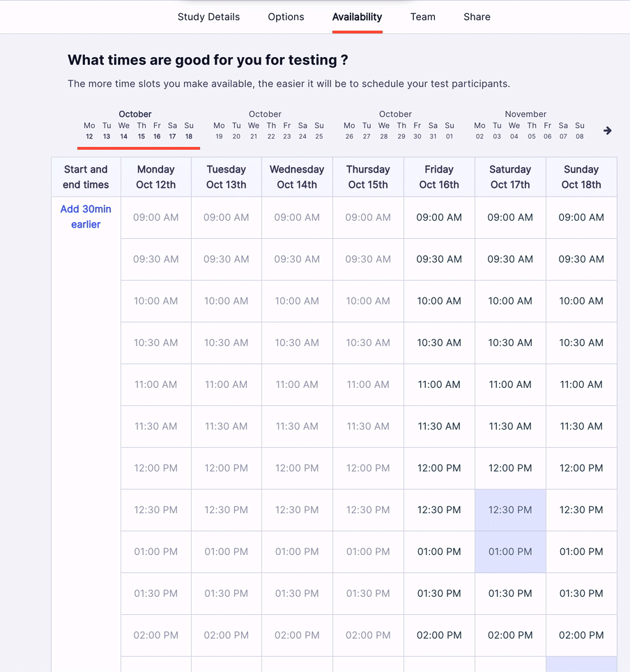Toggle Sunday 12:00 PM time slot

[581, 468]
